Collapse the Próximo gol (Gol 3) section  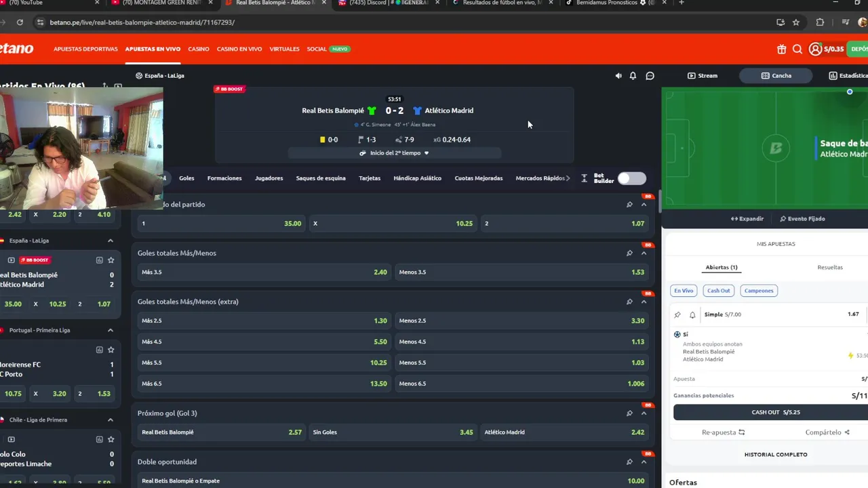pos(644,413)
